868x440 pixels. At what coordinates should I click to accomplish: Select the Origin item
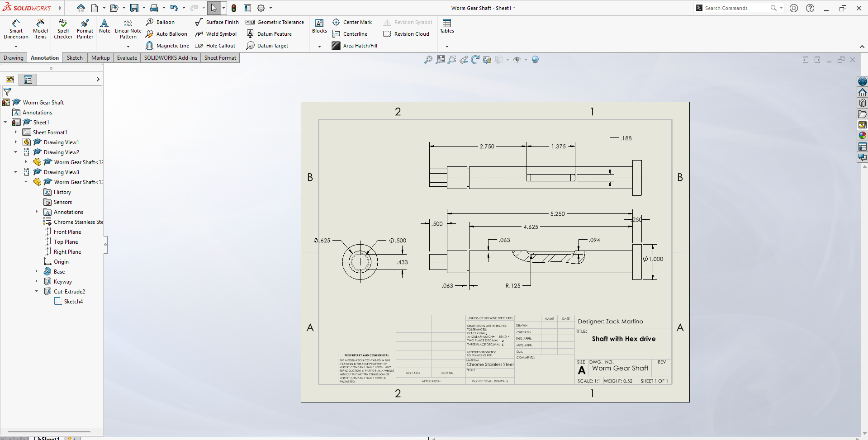click(56, 261)
